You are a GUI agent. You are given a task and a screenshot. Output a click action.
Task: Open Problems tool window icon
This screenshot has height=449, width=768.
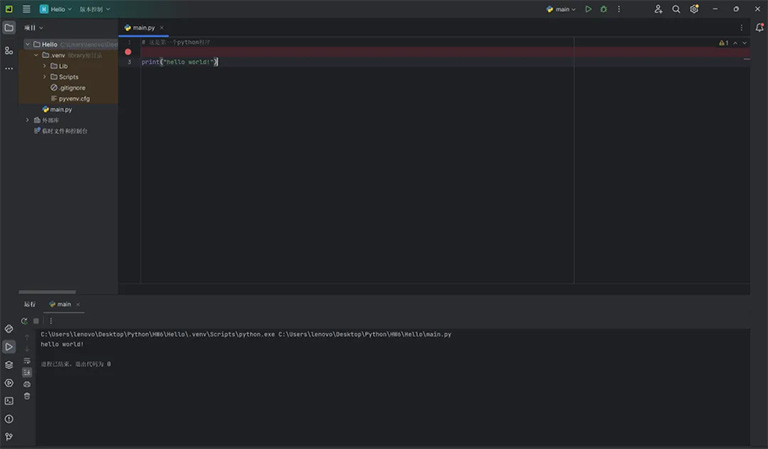click(x=9, y=419)
